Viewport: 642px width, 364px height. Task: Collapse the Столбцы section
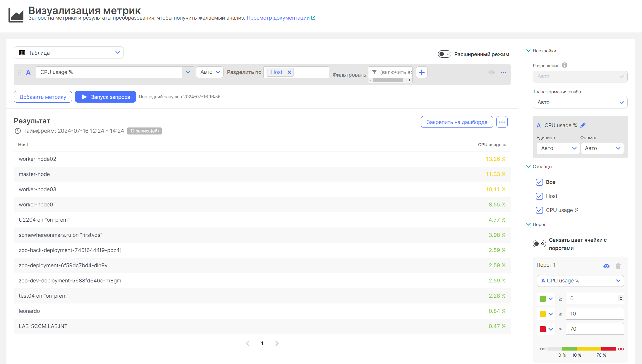pos(528,167)
